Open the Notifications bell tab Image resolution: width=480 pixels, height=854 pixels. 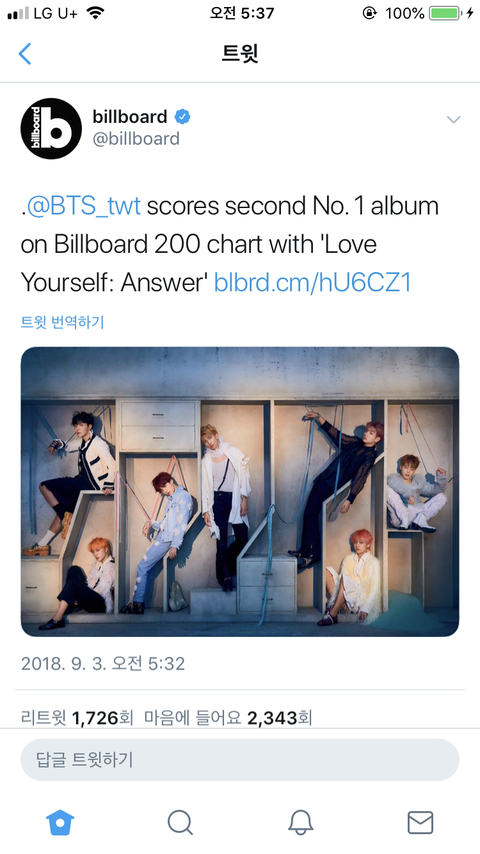pyautogui.click(x=300, y=822)
